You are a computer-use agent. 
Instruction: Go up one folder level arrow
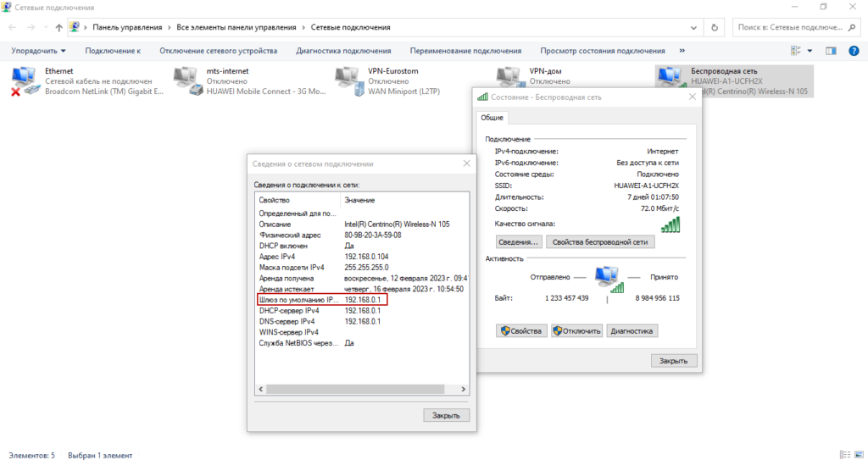[x=58, y=27]
